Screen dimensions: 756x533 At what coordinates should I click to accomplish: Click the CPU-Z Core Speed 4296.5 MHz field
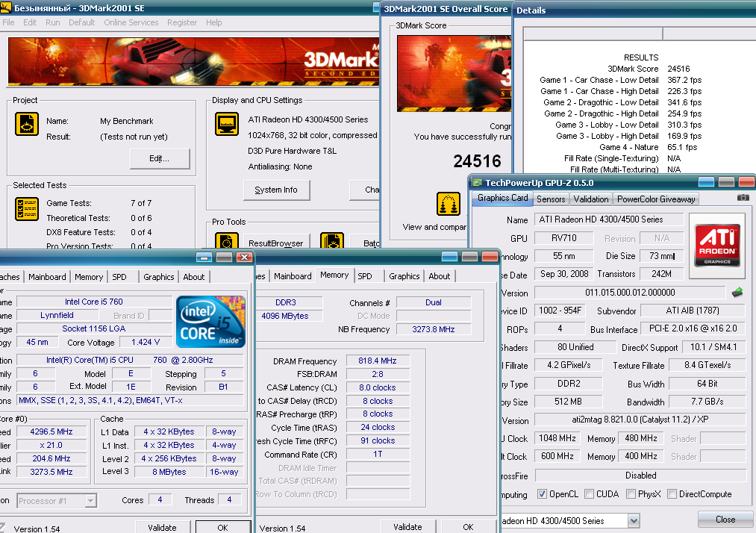point(51,431)
